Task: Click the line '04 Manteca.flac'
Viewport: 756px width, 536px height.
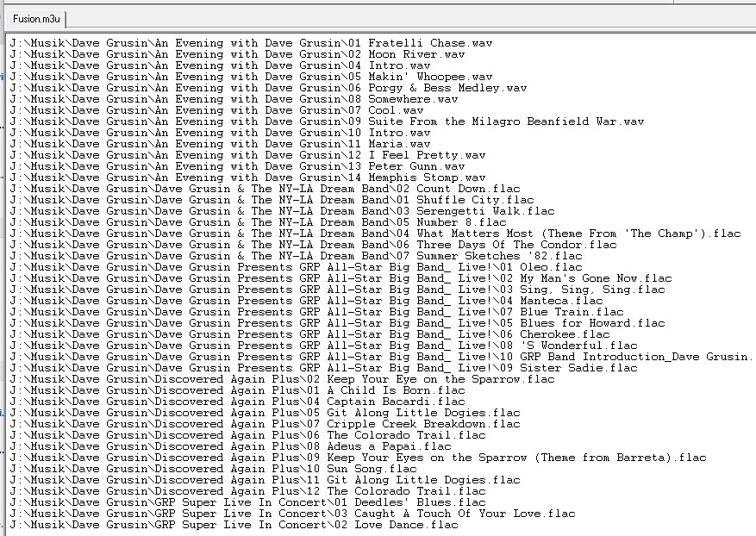Action: tap(306, 302)
